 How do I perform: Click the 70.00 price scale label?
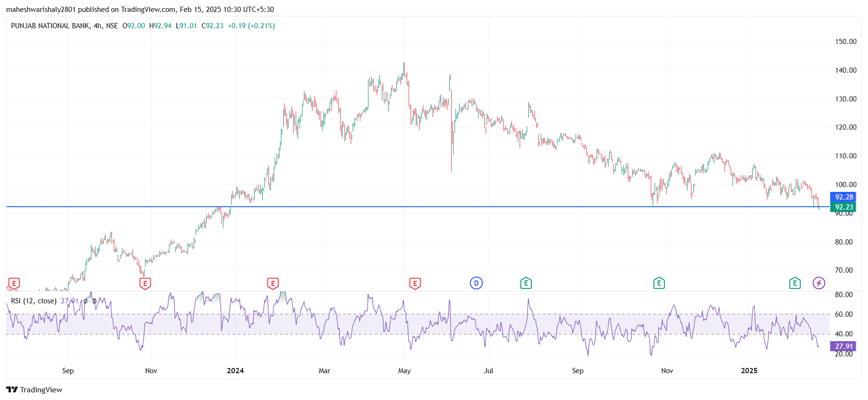[844, 270]
